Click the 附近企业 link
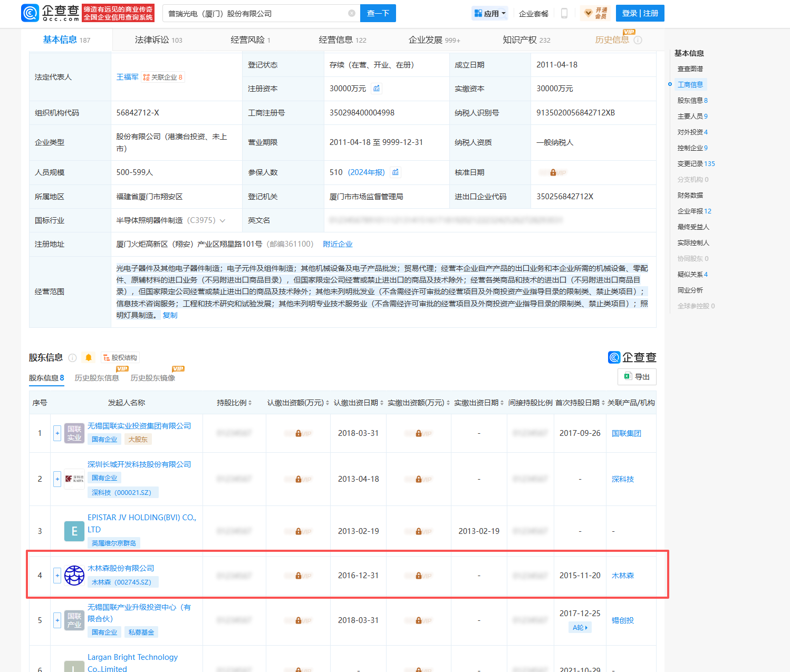The height and width of the screenshot is (672, 790). coord(338,244)
